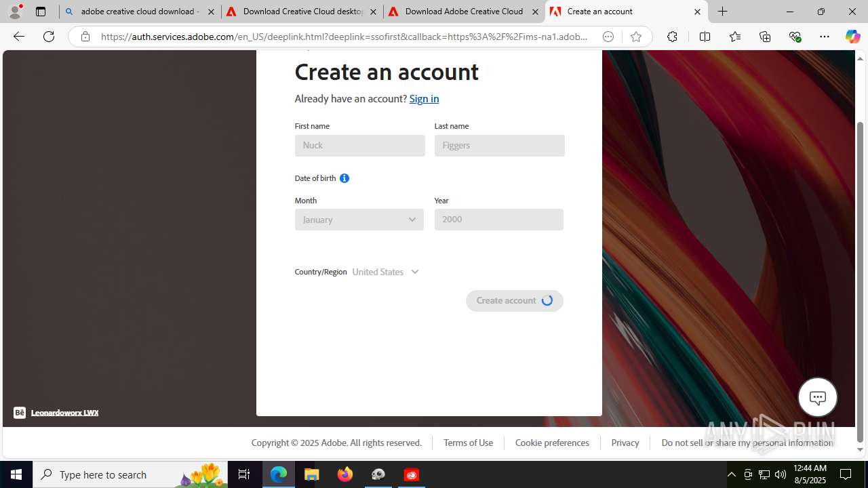This screenshot has height=488, width=868.
Task: Launch Copilot sidebar icon
Action: 852,37
